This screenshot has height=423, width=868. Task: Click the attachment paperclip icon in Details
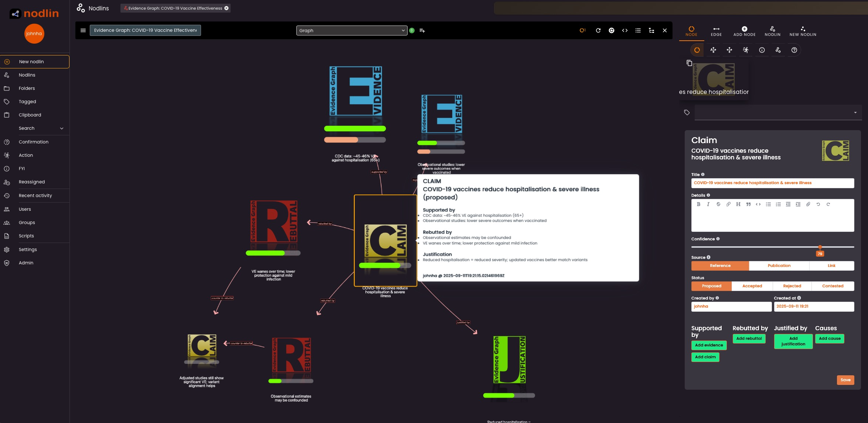point(808,204)
